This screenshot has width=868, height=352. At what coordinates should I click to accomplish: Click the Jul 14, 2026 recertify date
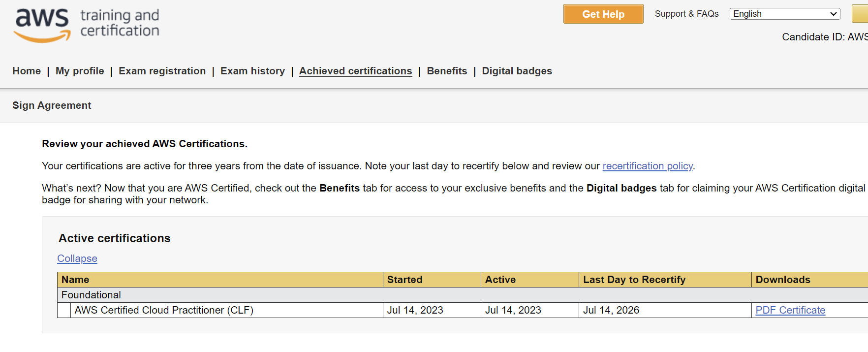(x=611, y=310)
